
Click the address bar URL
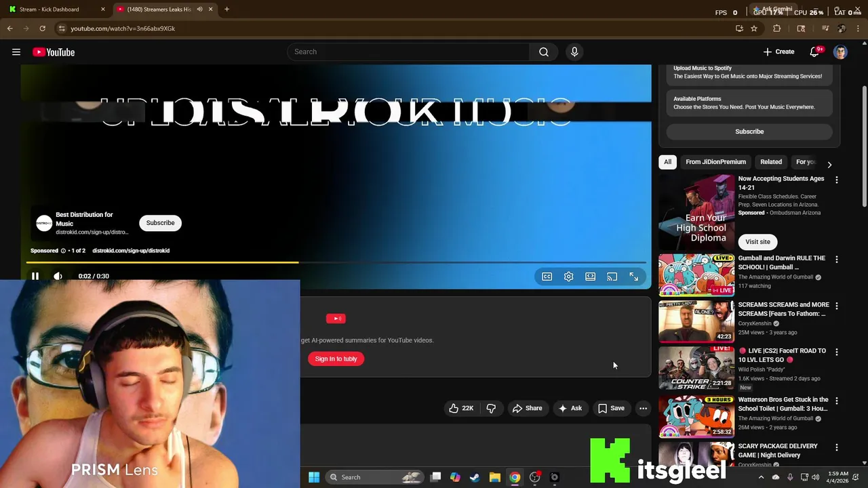(123, 28)
